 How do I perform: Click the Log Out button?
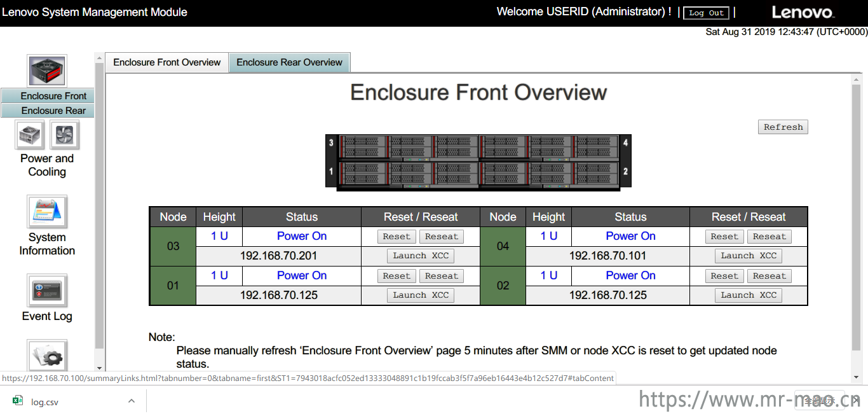706,13
